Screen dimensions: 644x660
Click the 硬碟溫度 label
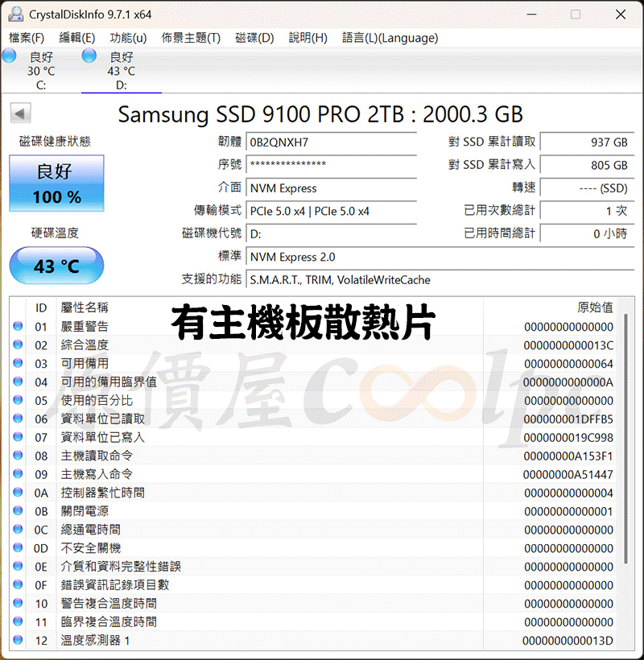click(55, 233)
